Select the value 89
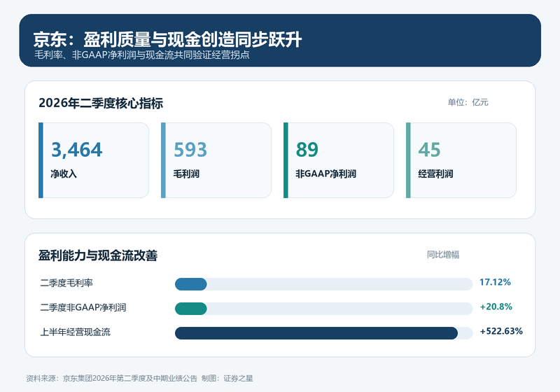560x392 pixels. (x=307, y=150)
